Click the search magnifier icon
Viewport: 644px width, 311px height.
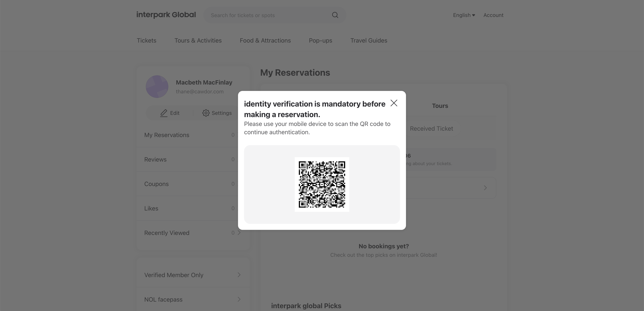(x=335, y=15)
